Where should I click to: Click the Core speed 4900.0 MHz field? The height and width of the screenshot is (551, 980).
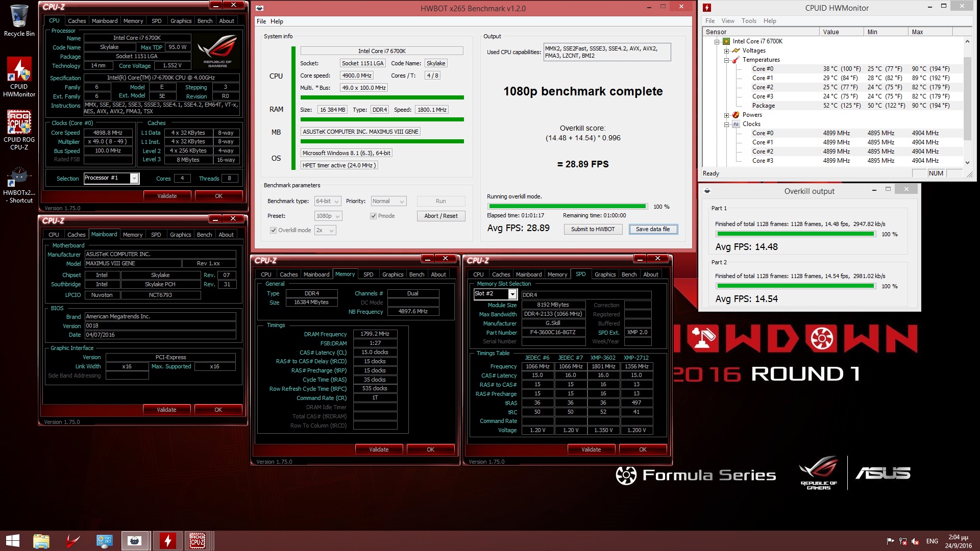pyautogui.click(x=357, y=76)
